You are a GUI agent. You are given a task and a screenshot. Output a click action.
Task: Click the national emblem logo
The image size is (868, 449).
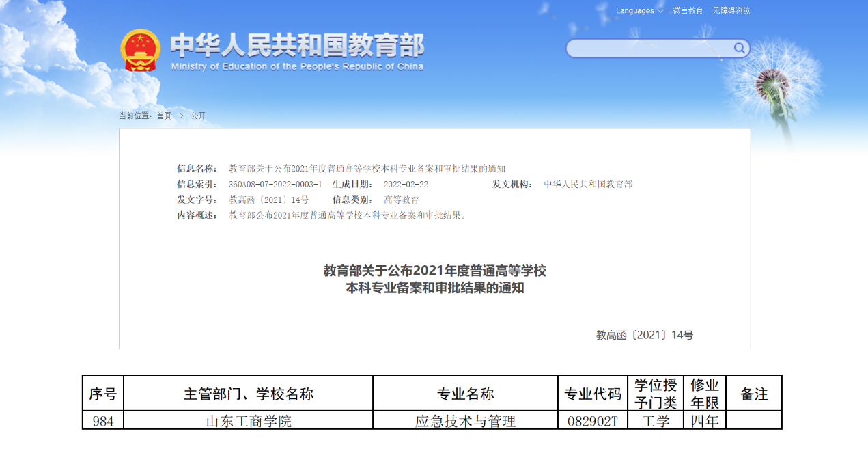point(141,51)
